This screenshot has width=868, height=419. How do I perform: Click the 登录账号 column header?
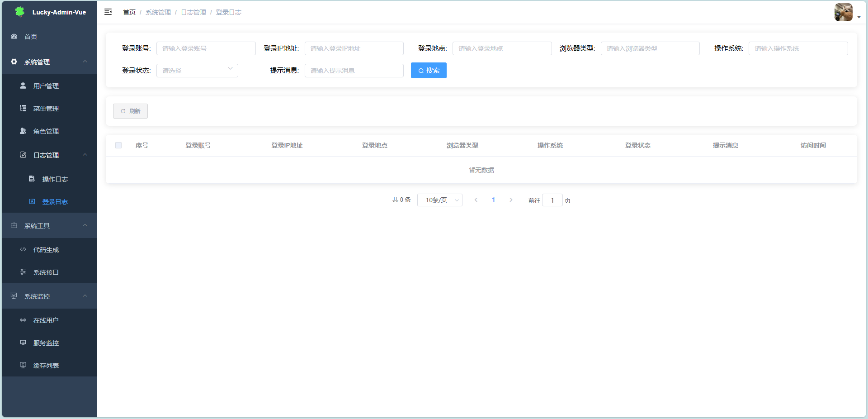pos(198,145)
